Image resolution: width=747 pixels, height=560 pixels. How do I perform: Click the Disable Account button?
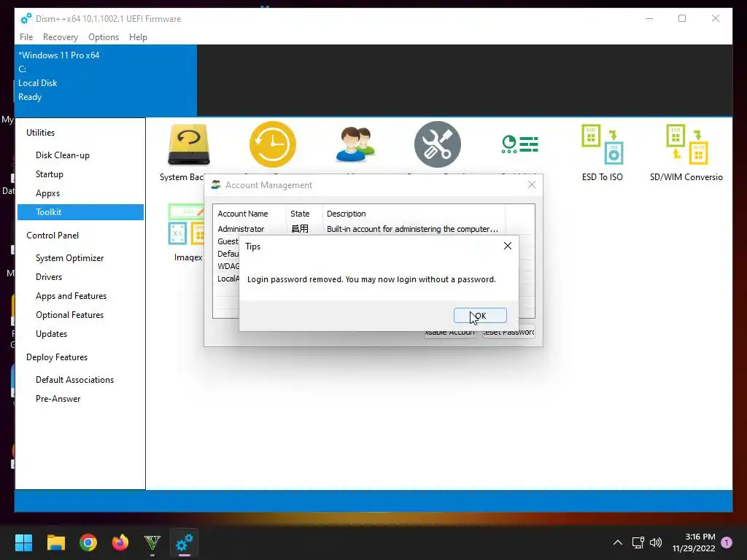(x=450, y=332)
